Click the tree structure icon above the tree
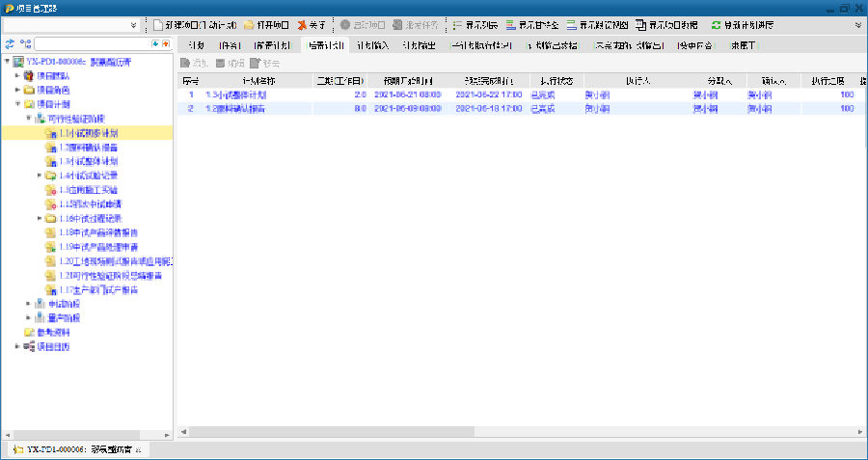The width and height of the screenshot is (868, 460). point(25,43)
